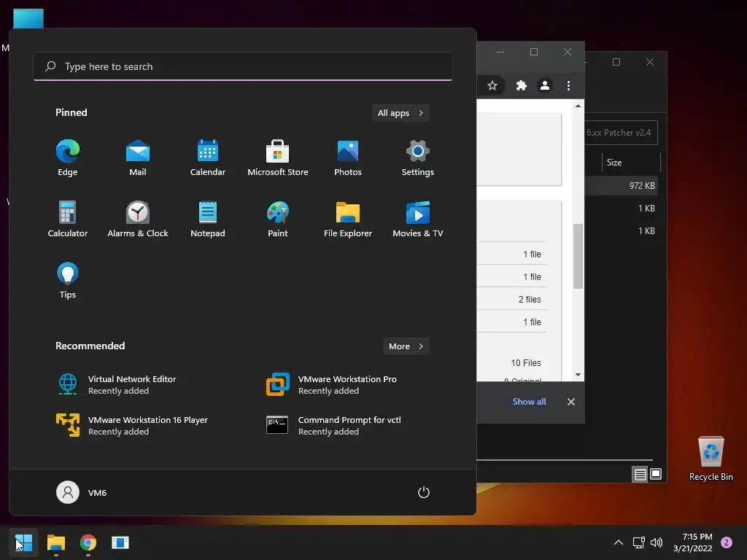
Task: Launch Mail from pinned apps
Action: tap(138, 158)
